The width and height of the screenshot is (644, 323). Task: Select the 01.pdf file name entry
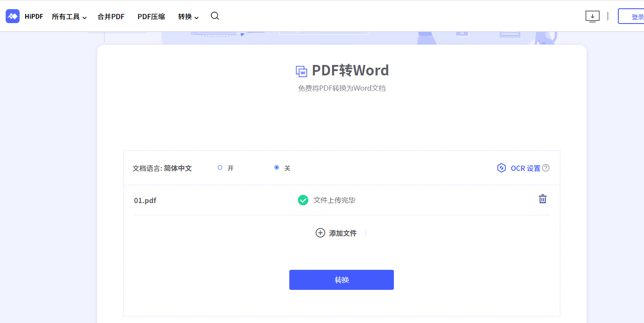145,200
